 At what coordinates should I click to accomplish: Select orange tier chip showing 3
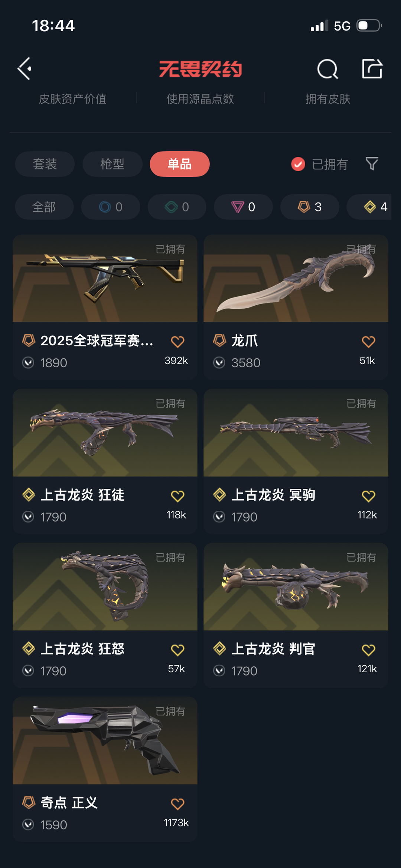click(x=310, y=207)
